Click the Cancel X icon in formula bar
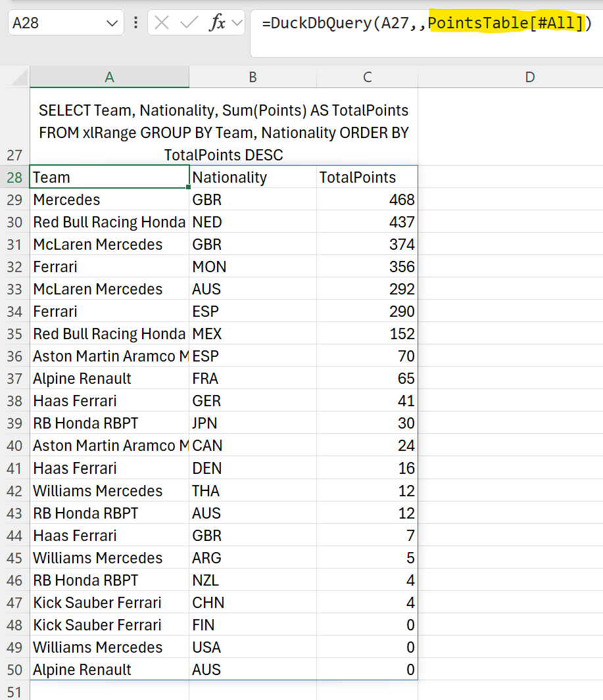 (x=162, y=24)
